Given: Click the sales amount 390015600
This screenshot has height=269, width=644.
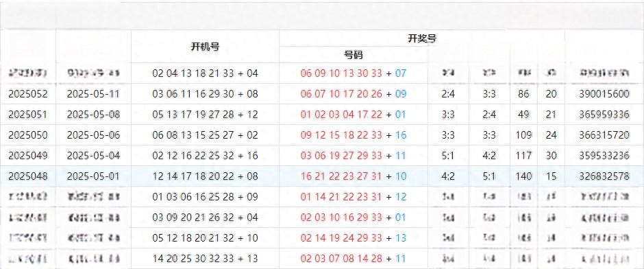Looking at the screenshot, I should (604, 94).
